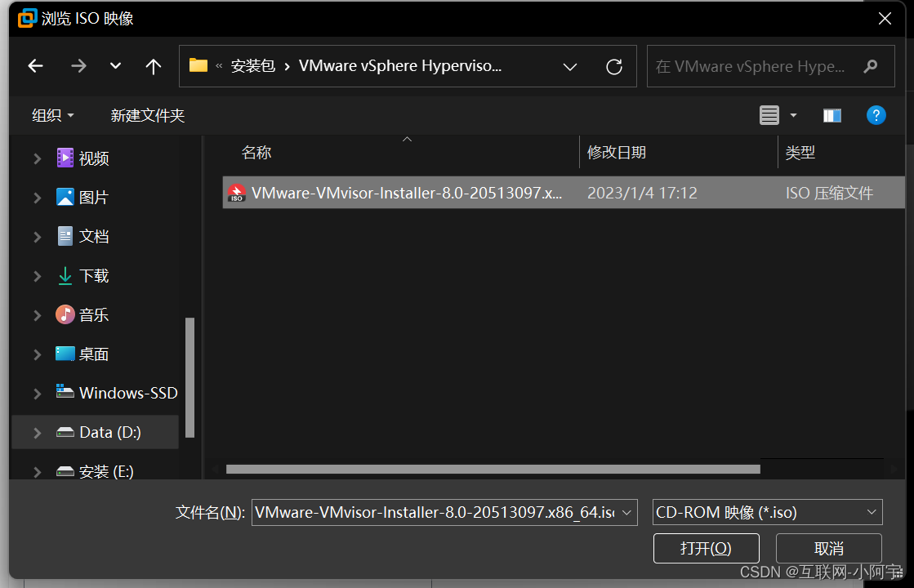This screenshot has width=914, height=588.
Task: Go up one folder level
Action: 154,66
